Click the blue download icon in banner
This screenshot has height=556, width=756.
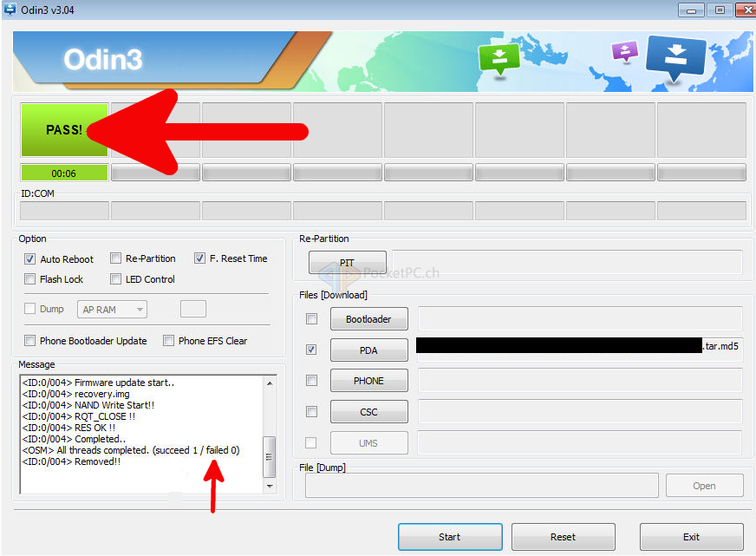(675, 58)
